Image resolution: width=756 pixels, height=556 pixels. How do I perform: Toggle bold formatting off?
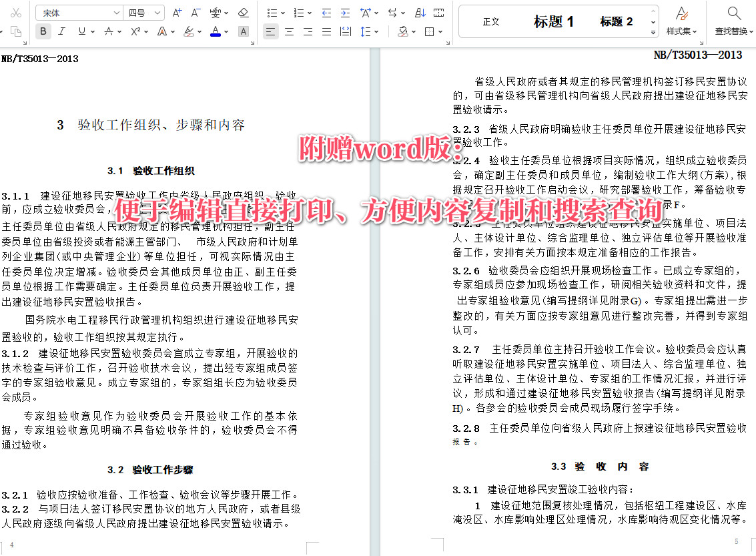click(x=43, y=31)
